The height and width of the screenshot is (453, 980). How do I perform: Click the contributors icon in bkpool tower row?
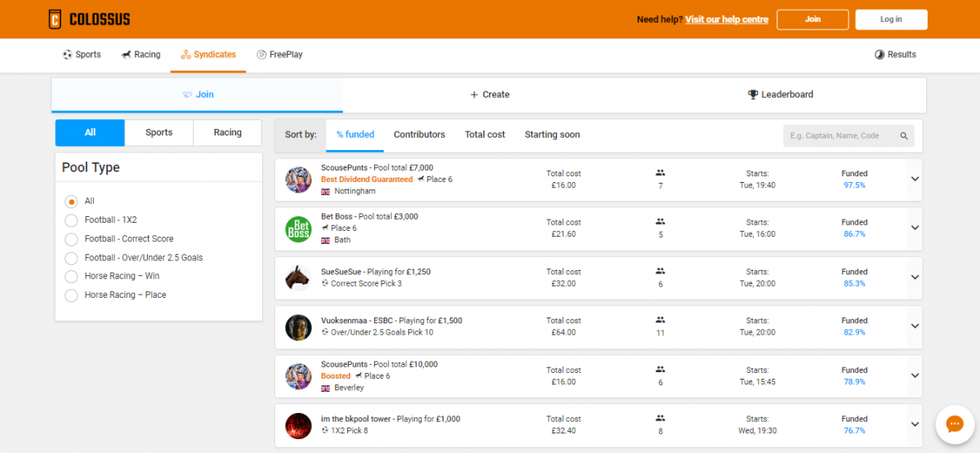(661, 418)
